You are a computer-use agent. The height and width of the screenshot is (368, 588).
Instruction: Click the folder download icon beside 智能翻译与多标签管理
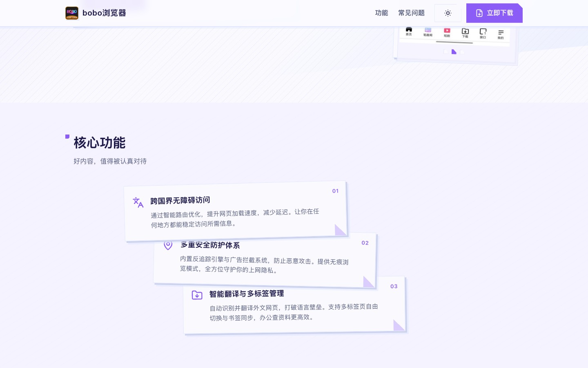point(197,295)
